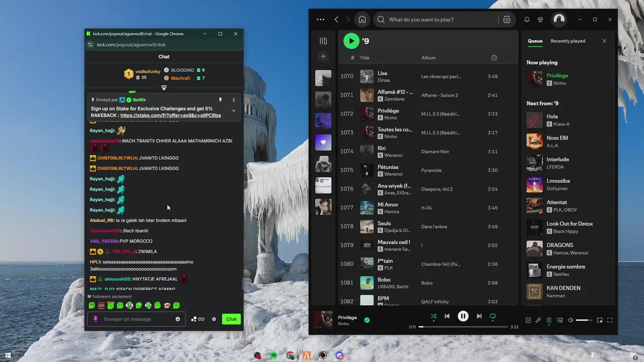Open the Stake link in pinned message

[x=171, y=116]
